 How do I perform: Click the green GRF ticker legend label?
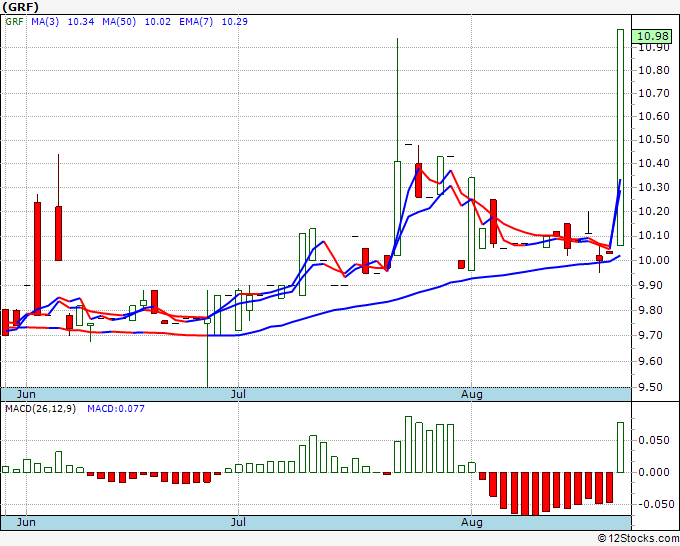(14, 21)
